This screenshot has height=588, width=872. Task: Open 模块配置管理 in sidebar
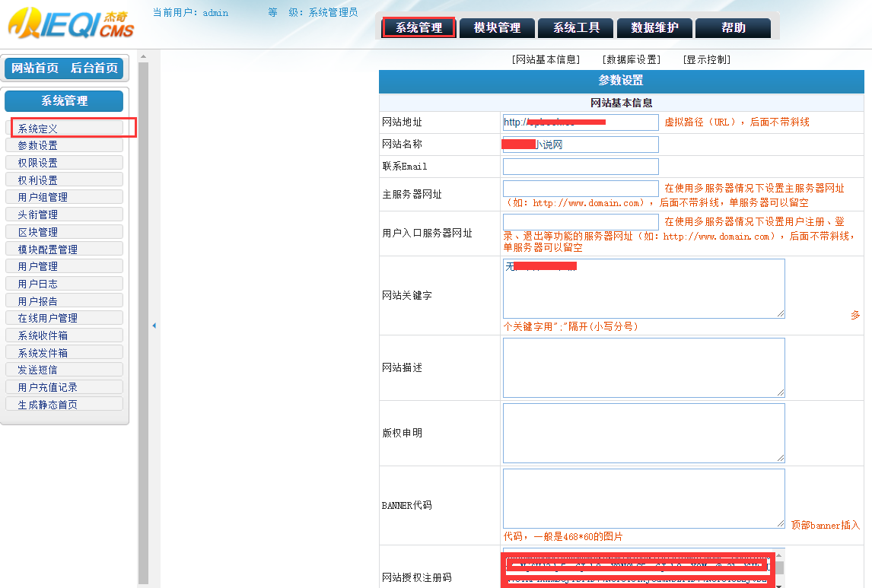[64, 249]
